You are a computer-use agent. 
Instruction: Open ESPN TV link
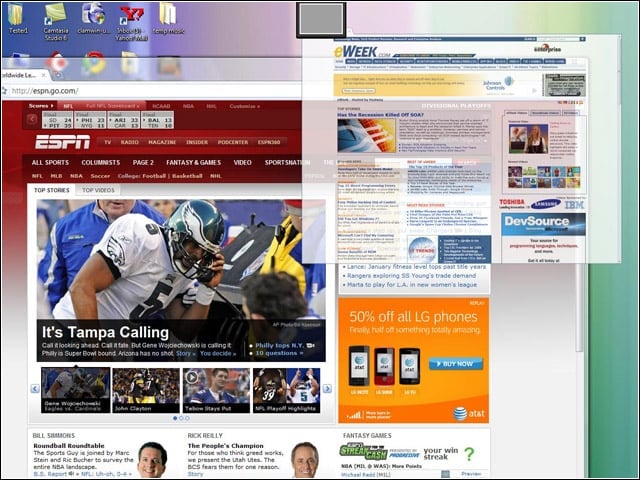pyautogui.click(x=107, y=142)
